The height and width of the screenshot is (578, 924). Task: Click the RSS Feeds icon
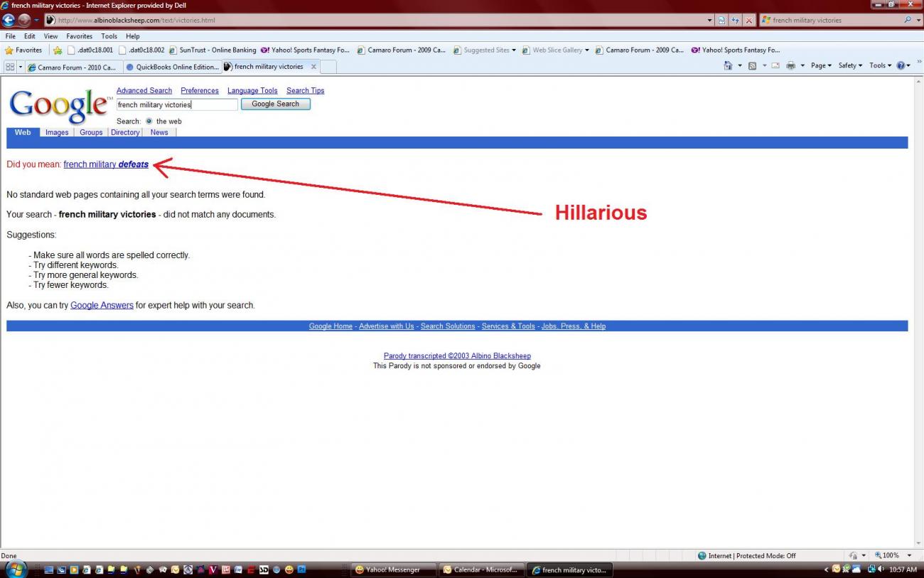click(x=752, y=65)
